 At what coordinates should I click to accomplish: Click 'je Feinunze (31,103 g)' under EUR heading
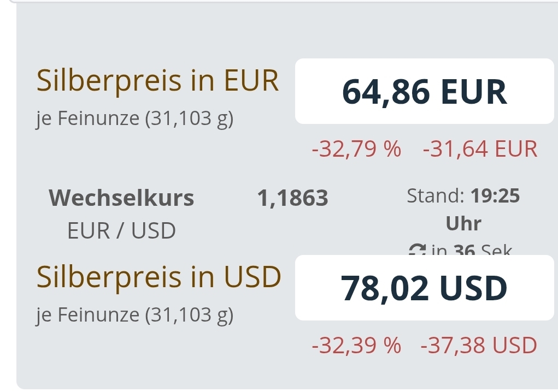[135, 118]
